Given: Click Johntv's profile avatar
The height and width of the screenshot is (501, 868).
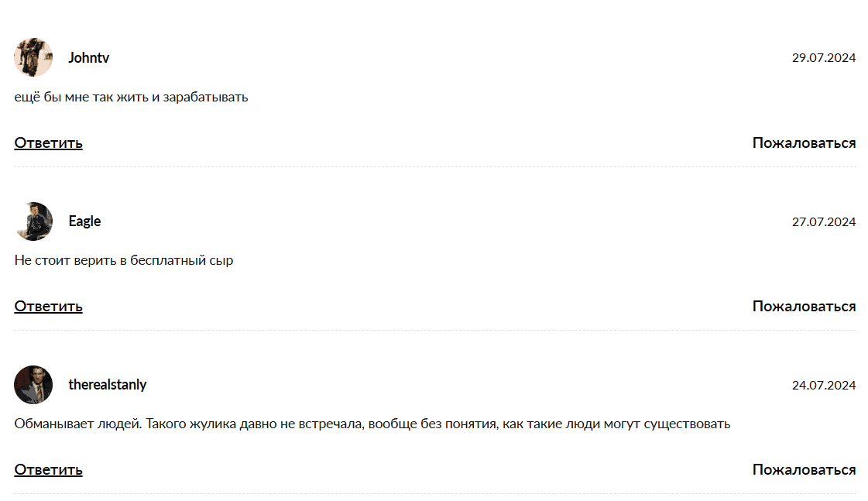Looking at the screenshot, I should coord(33,58).
